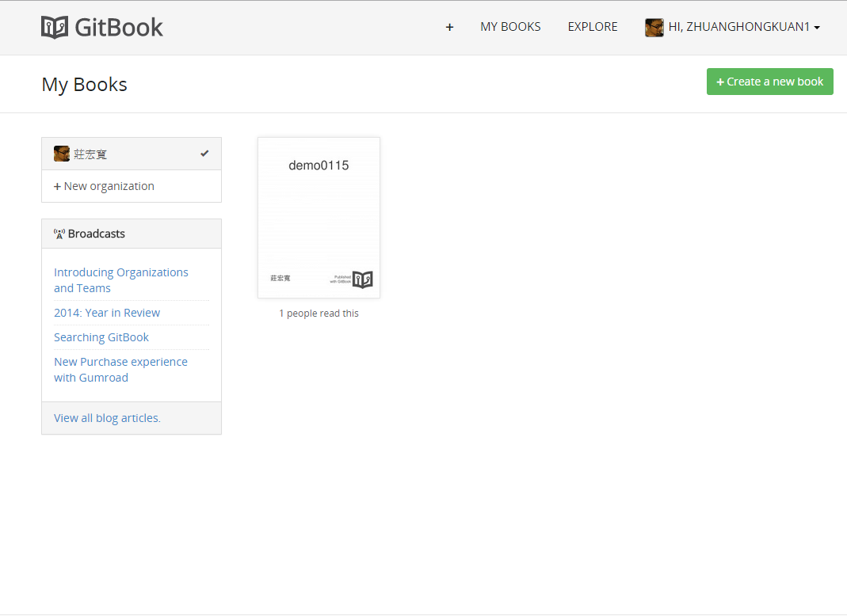Viewport: 847px width, 616px height.
Task: Open the demo0115 book cover thumbnail
Action: click(319, 218)
